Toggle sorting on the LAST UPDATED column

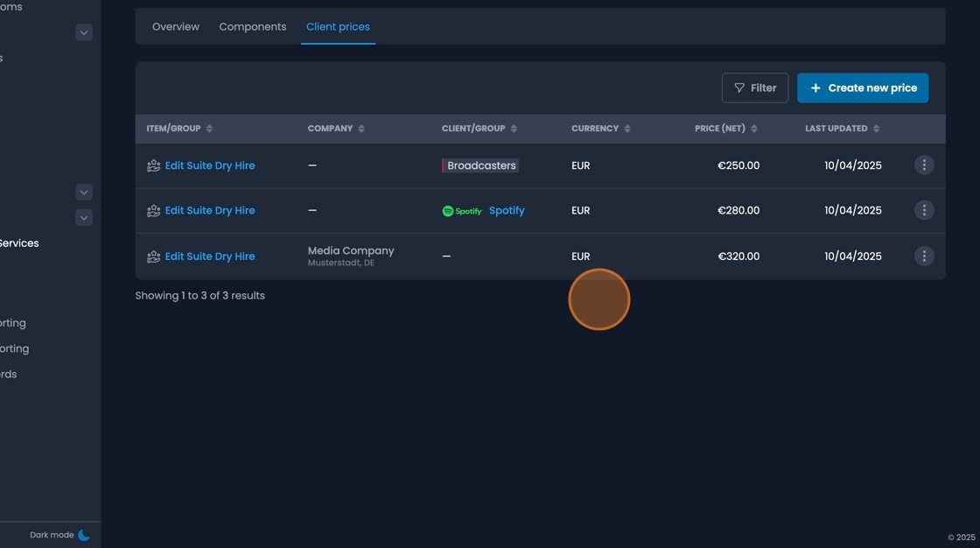click(875, 128)
